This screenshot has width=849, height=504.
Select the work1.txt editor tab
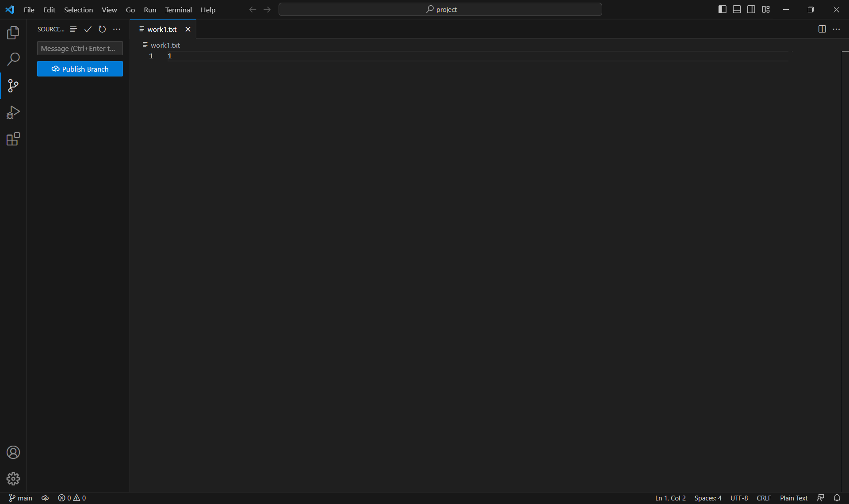(x=162, y=29)
